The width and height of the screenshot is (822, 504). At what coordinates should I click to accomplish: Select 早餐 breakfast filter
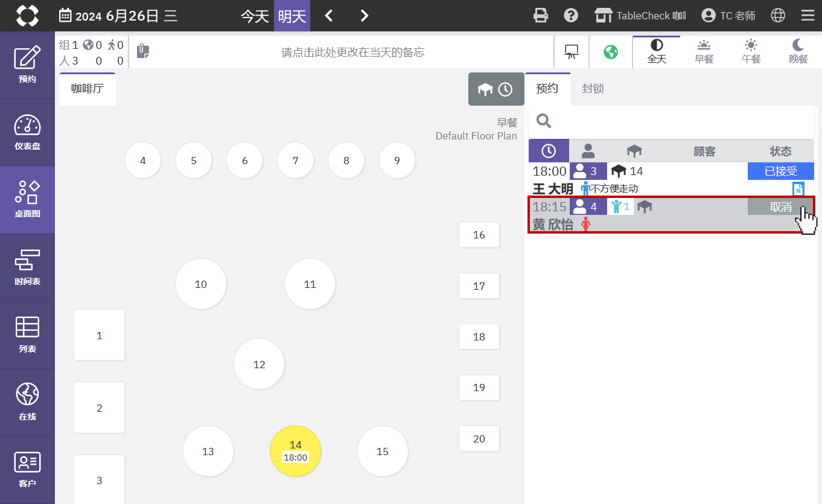point(704,52)
